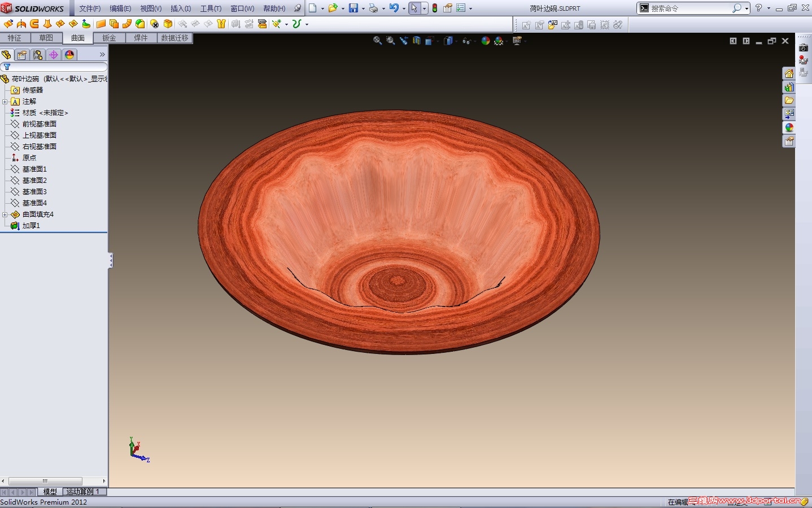Open the 编辑(E) menu
The width and height of the screenshot is (812, 508).
pos(120,8)
